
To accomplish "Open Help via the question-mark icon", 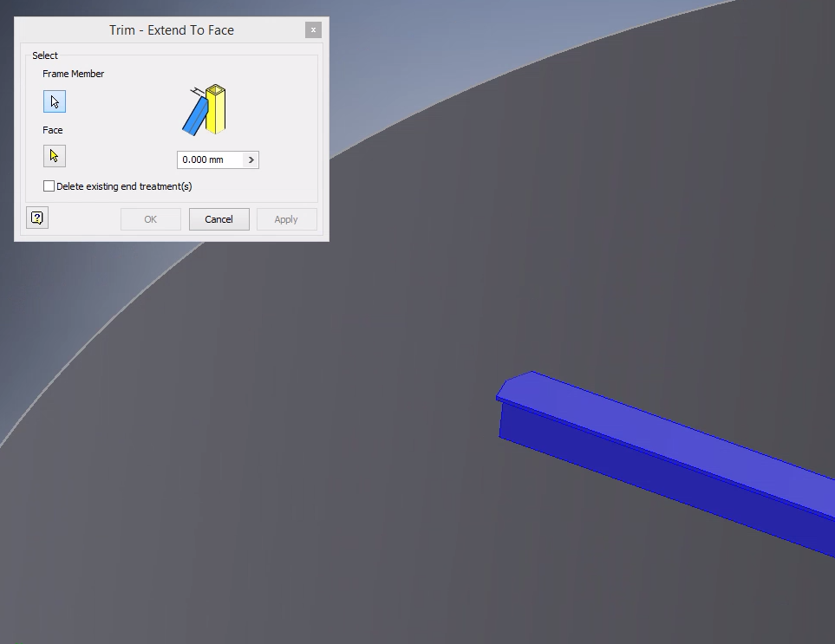I will (x=36, y=218).
